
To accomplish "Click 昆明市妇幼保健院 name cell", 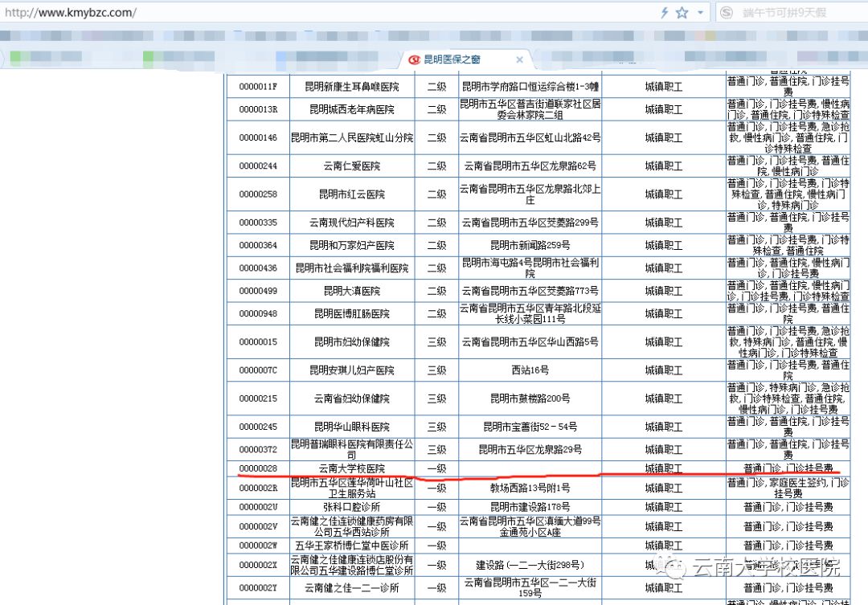I will point(352,341).
